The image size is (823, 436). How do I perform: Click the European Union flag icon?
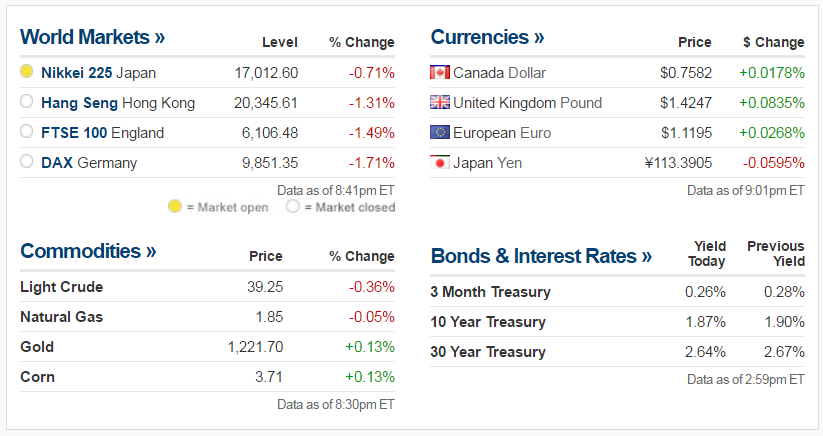click(439, 132)
